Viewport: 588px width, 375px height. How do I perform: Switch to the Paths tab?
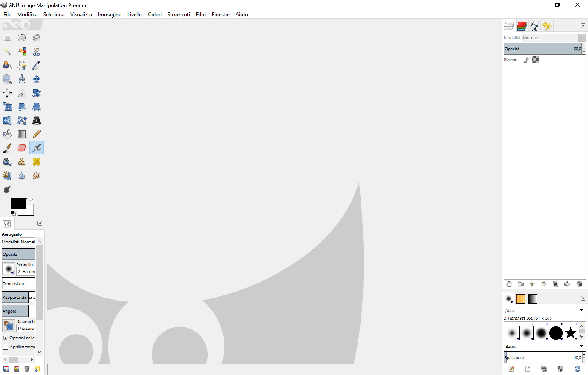[x=534, y=26]
